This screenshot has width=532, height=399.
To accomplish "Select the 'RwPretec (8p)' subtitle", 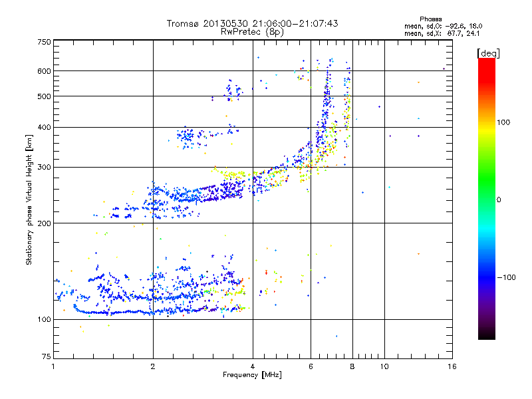I will click(252, 32).
